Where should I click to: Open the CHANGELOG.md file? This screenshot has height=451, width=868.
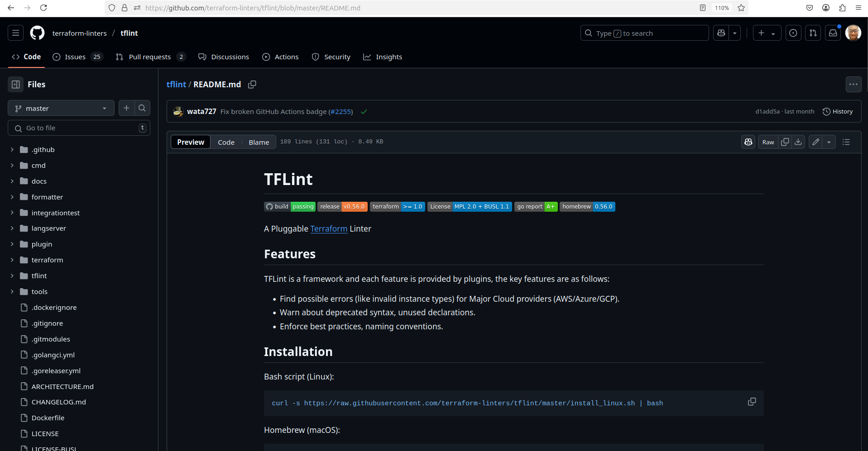(59, 402)
